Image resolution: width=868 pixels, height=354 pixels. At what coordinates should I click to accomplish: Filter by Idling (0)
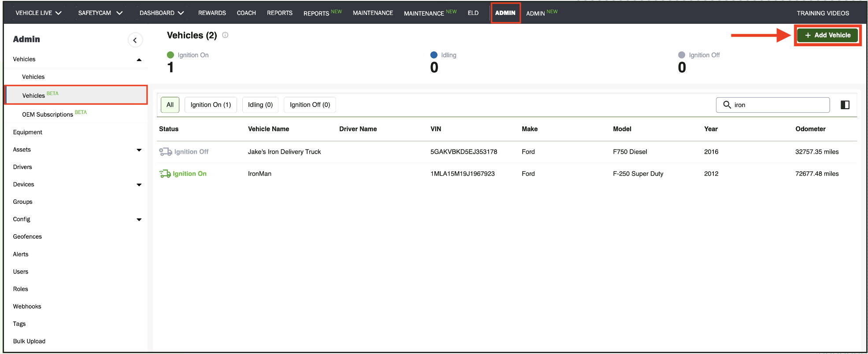point(260,105)
